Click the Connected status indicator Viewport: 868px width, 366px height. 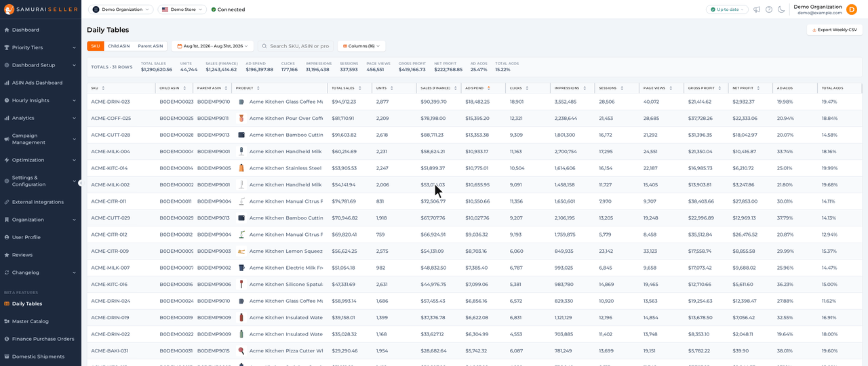pos(228,9)
